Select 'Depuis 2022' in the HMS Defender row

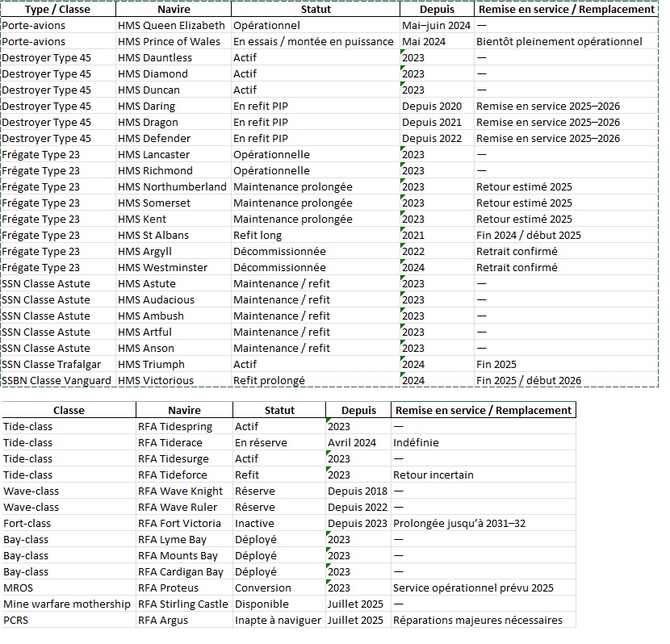pos(438,139)
